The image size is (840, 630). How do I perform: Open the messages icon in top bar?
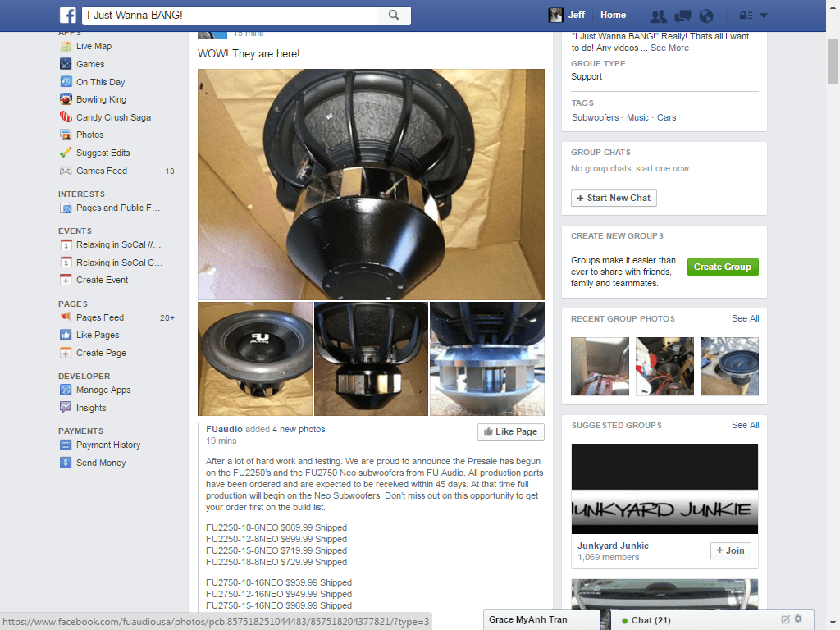(682, 16)
